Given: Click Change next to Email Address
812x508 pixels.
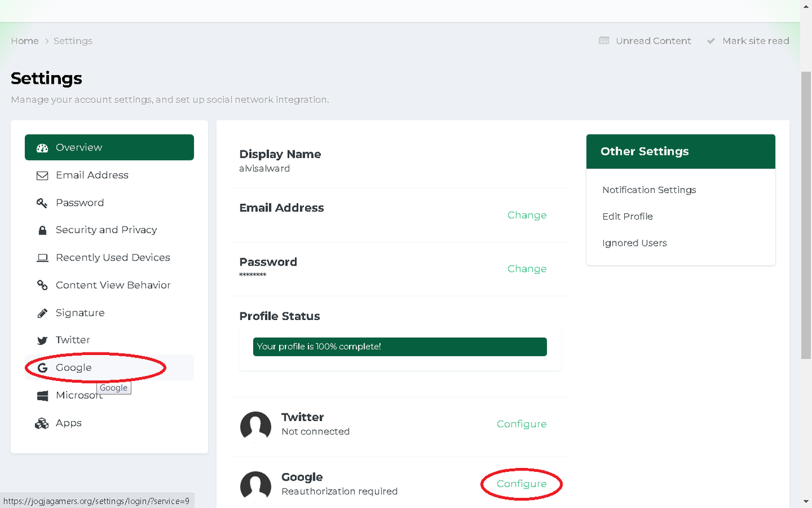Looking at the screenshot, I should click(x=527, y=215).
